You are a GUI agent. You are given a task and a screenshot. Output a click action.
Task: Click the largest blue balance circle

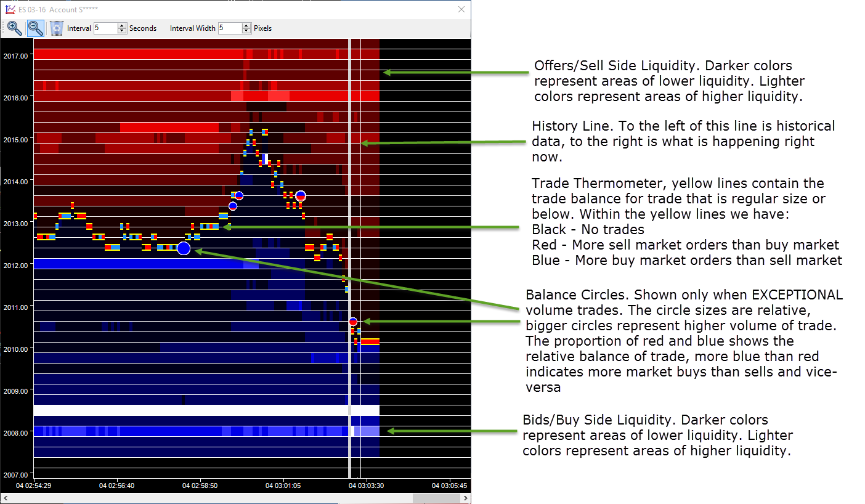pos(184,248)
